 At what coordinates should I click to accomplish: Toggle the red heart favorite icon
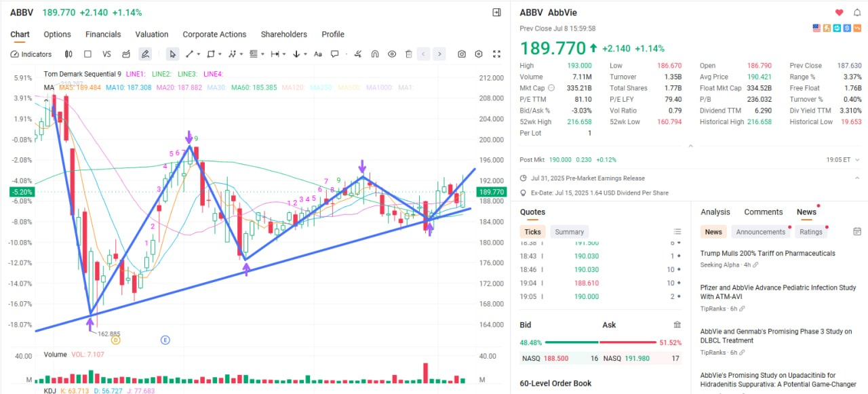[839, 12]
